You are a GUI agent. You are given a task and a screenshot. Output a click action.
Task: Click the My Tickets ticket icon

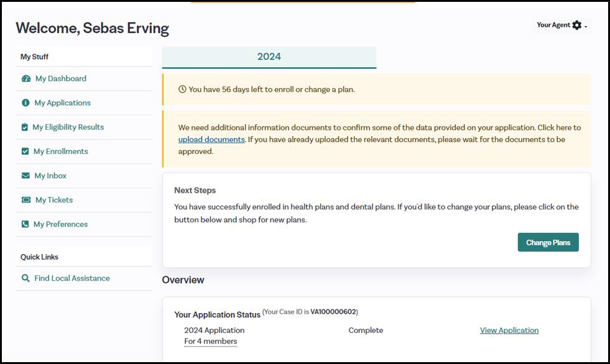[26, 200]
